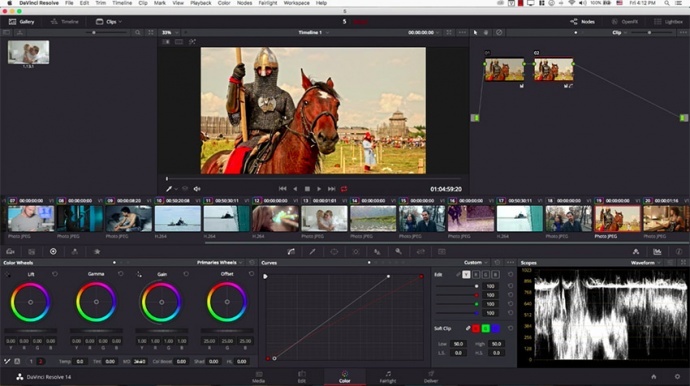Screen dimensions: 690x386
Task: Reset the Offset color wheel
Action: [x=251, y=274]
